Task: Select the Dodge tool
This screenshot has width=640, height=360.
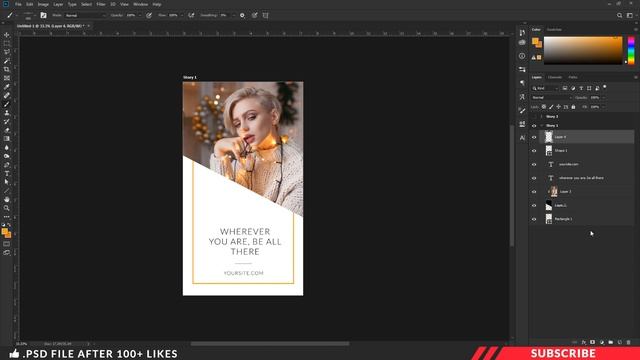Action: tap(7, 156)
